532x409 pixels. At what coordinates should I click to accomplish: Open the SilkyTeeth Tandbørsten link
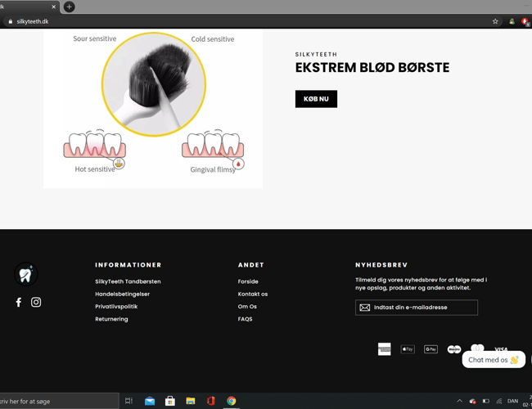[x=128, y=281]
